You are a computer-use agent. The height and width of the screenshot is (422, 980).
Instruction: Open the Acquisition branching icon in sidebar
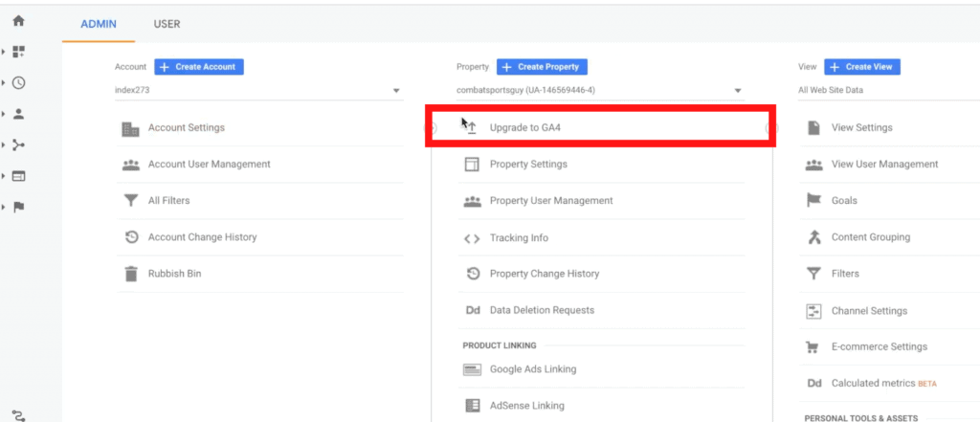(19, 145)
